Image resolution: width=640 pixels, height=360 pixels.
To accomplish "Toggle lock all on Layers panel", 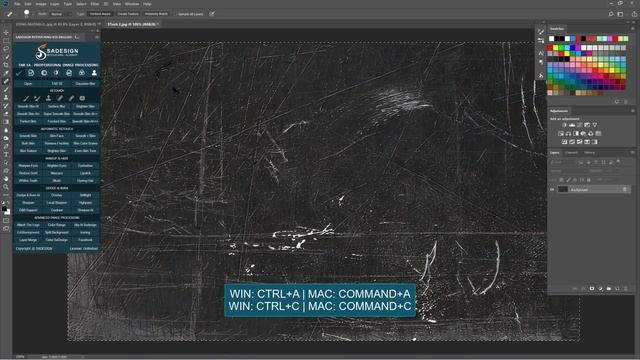I will (589, 180).
